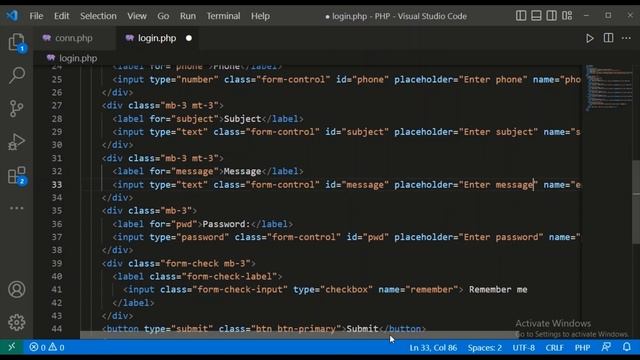The image size is (640, 360).
Task: Open editor More Actions ellipsis
Action: pyautogui.click(x=626, y=38)
